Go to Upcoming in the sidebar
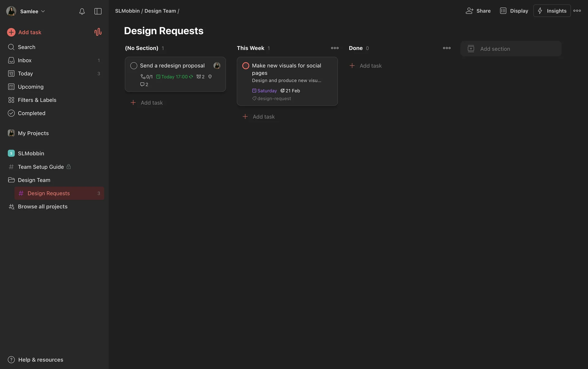The height and width of the screenshot is (369, 588). [x=31, y=87]
